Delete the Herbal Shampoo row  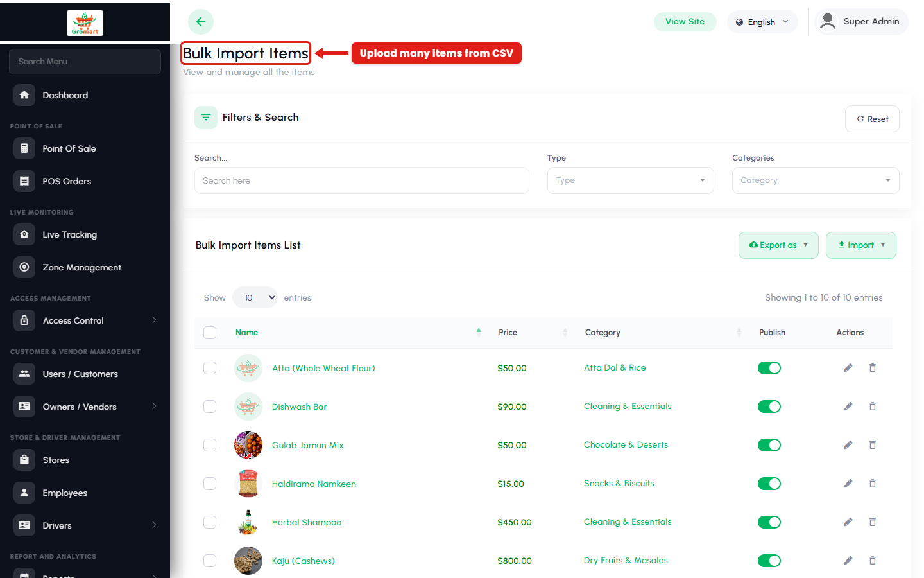[873, 522]
